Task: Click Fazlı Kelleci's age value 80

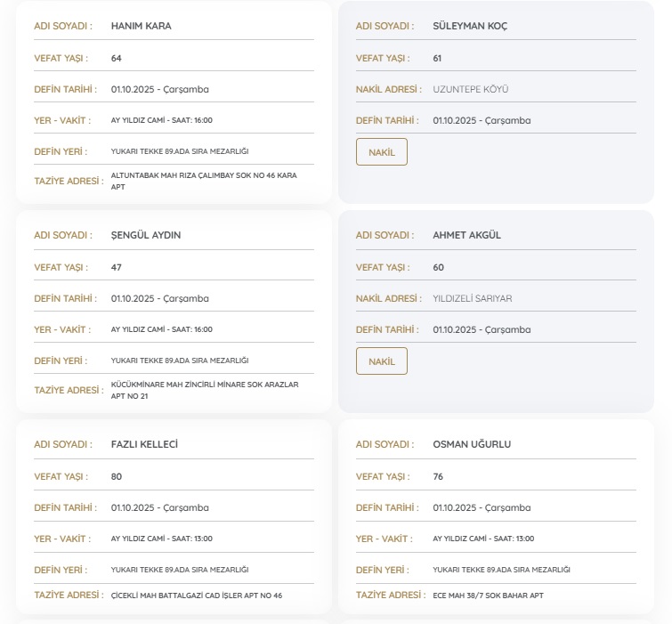Action: pyautogui.click(x=117, y=476)
